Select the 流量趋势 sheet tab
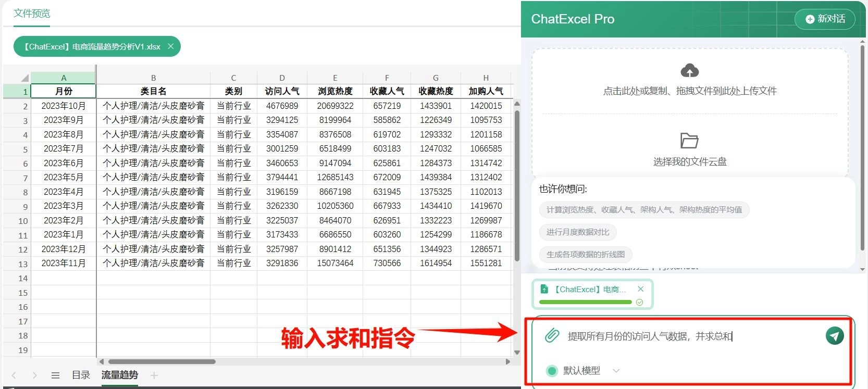Screen dimensions: 868x389 pos(119,375)
